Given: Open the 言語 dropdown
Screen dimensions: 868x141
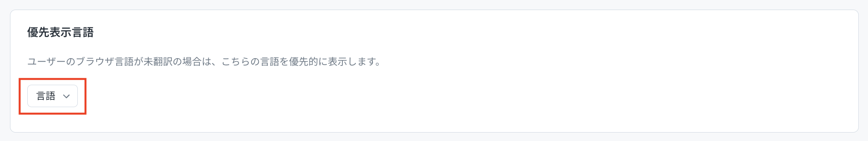Looking at the screenshot, I should pos(52,96).
